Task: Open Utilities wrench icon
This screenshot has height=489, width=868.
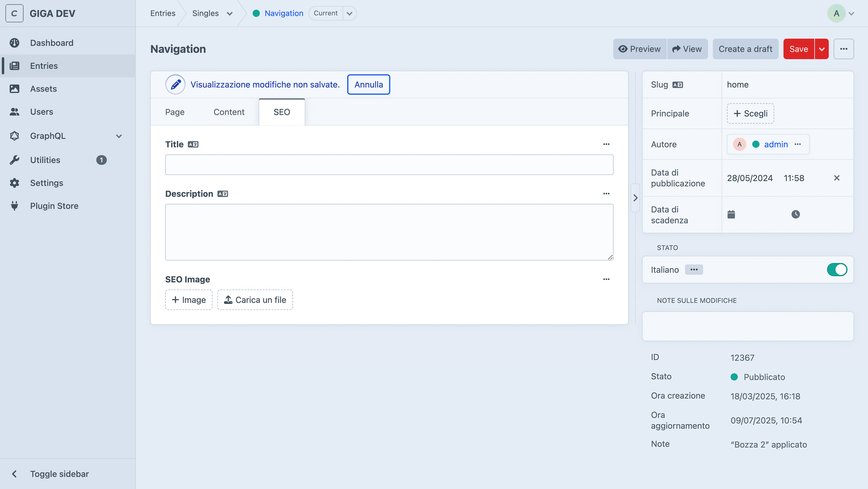Action: pos(14,160)
